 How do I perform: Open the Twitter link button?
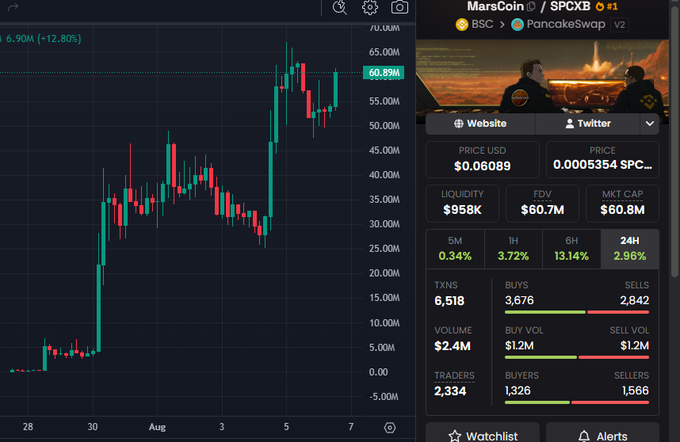[588, 124]
